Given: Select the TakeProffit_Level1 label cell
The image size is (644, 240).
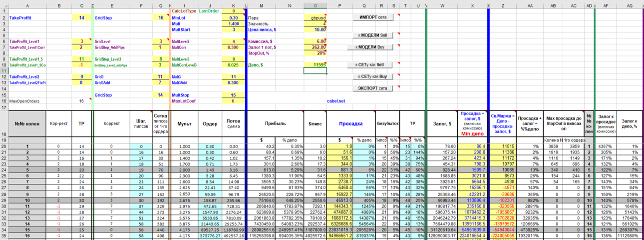Looking at the screenshot, I should pos(26,41).
